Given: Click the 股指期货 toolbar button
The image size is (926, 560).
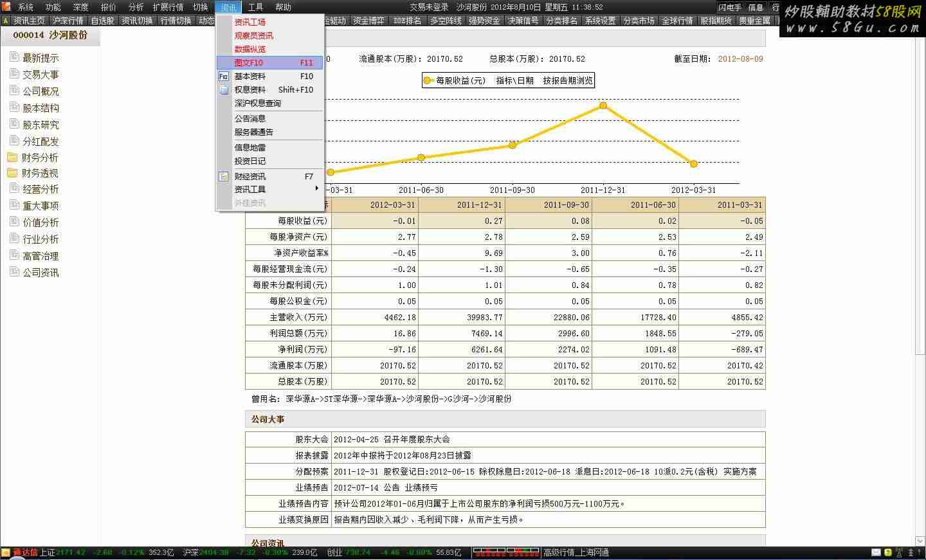Looking at the screenshot, I should (x=716, y=21).
